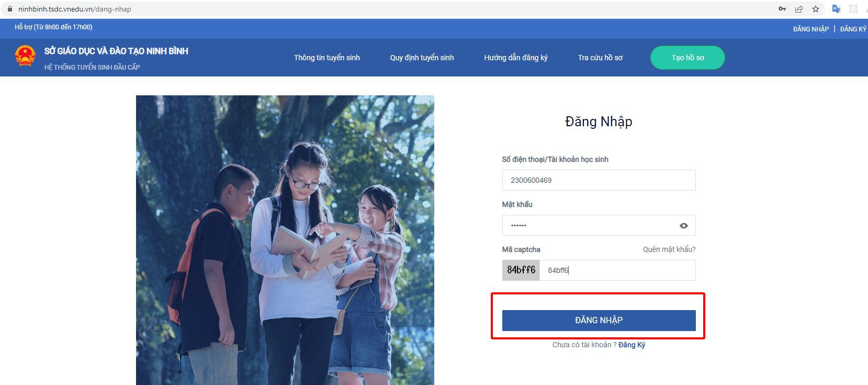Click the Đăng Ký link below the form
The height and width of the screenshot is (385, 868).
click(632, 345)
